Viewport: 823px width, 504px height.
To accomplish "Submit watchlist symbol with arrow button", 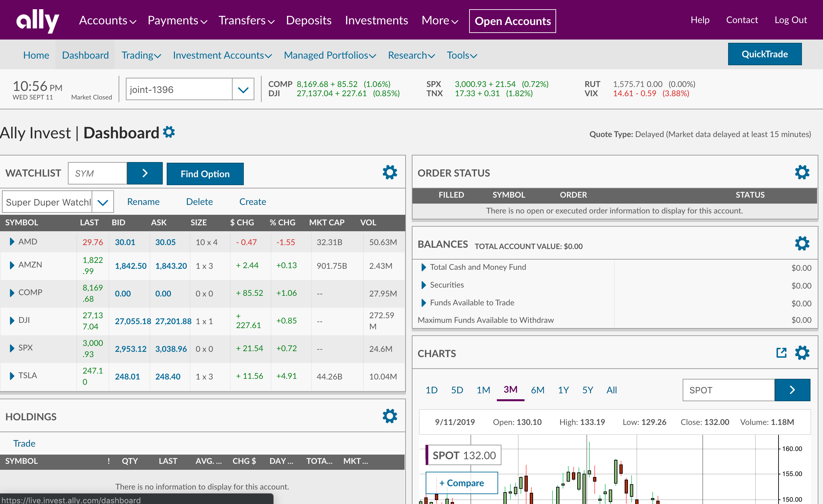I will pos(145,173).
